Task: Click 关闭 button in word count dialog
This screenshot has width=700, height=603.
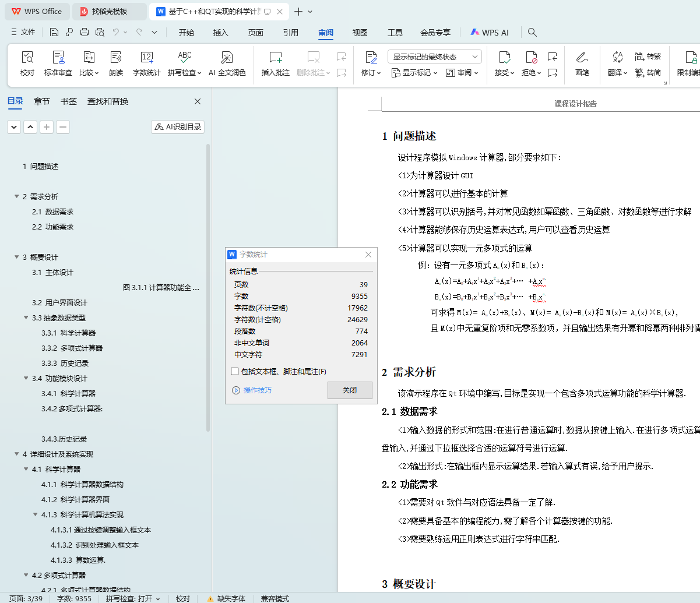Action: [x=350, y=390]
